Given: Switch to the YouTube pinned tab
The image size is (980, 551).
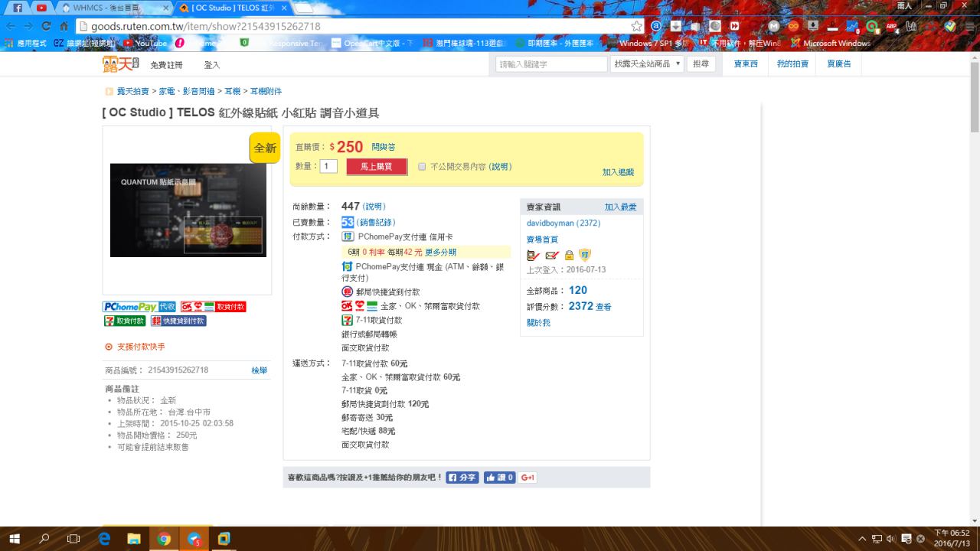Looking at the screenshot, I should tap(41, 8).
